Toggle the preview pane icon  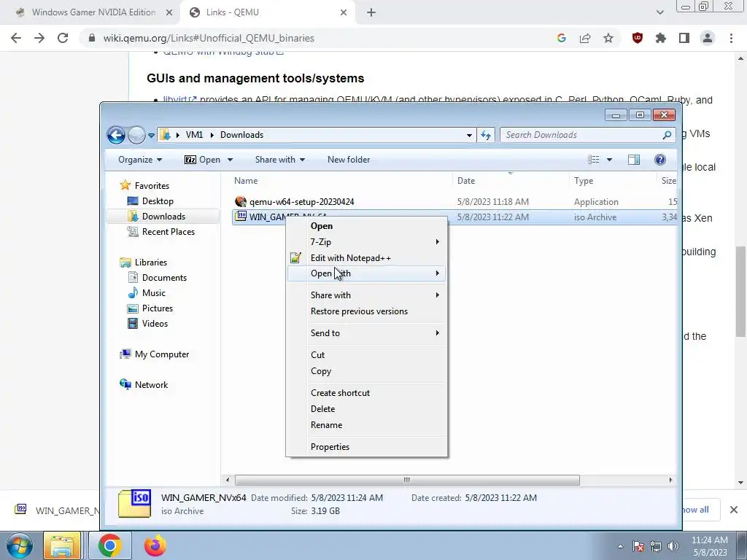[x=634, y=160]
